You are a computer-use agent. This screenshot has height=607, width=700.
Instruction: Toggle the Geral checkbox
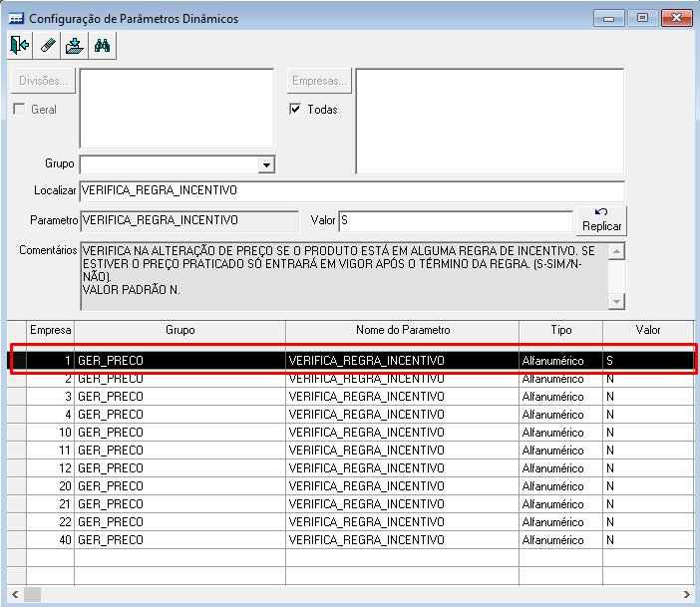(x=19, y=109)
